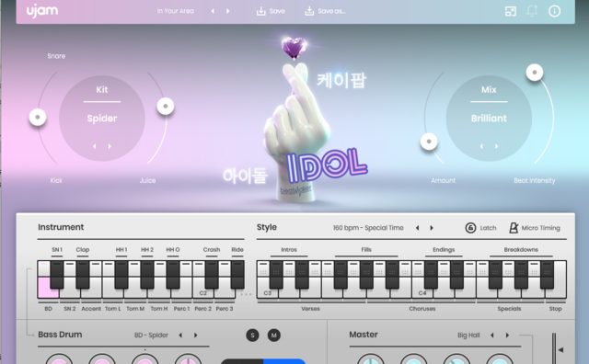Select next style arrow

432,228
